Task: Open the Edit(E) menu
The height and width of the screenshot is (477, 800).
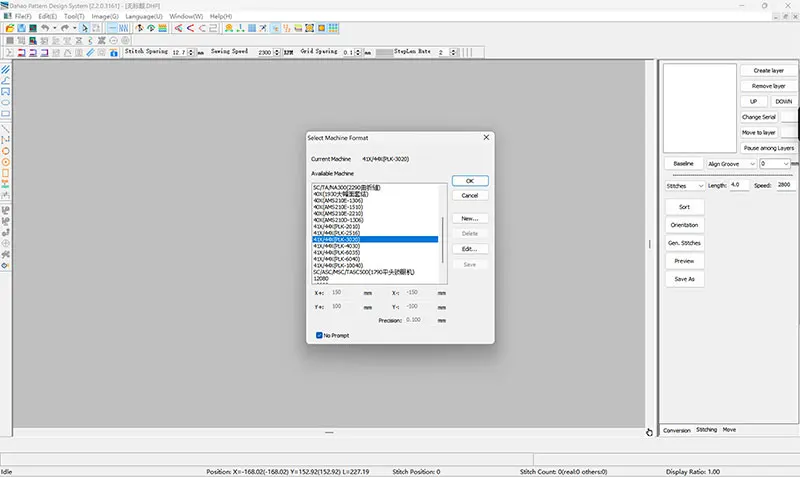Action: 47,16
